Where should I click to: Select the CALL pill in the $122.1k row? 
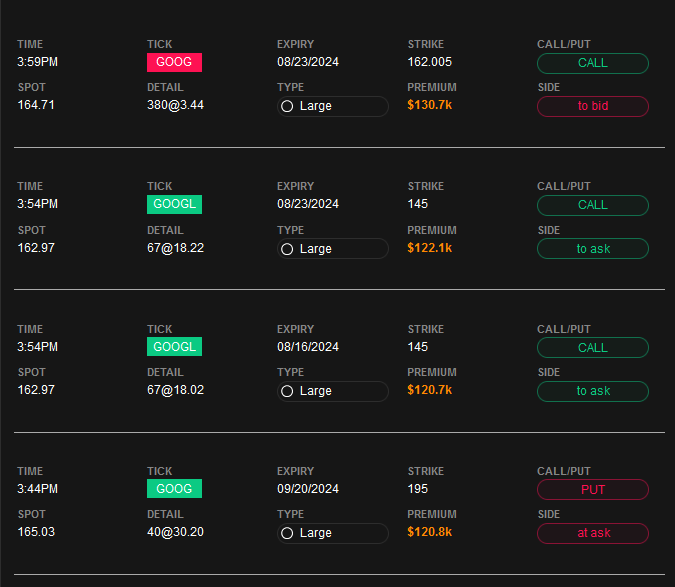coord(593,205)
